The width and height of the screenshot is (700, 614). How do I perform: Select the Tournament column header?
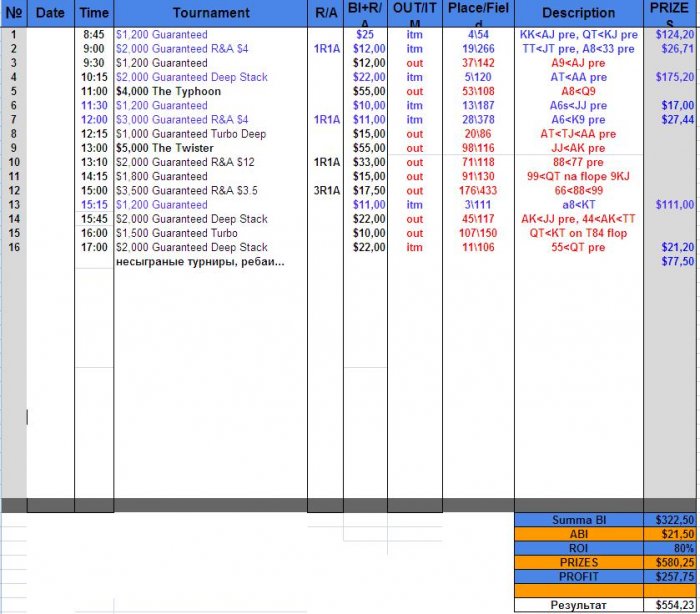(211, 13)
